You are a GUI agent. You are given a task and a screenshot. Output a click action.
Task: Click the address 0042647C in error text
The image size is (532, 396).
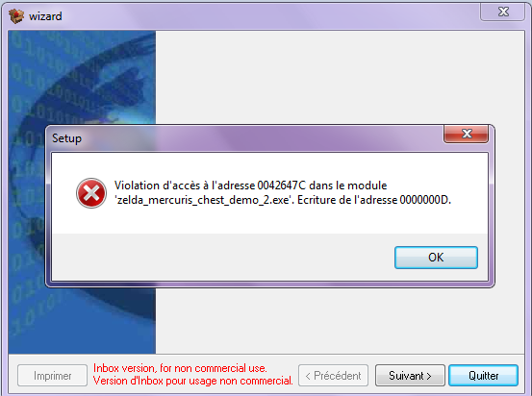click(x=281, y=186)
